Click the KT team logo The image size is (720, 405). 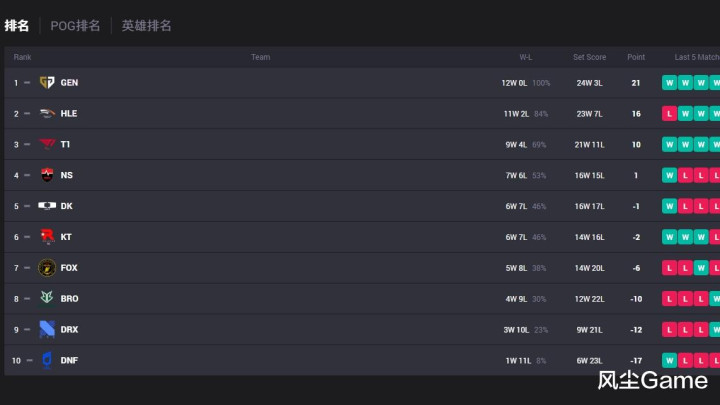pyautogui.click(x=47, y=237)
